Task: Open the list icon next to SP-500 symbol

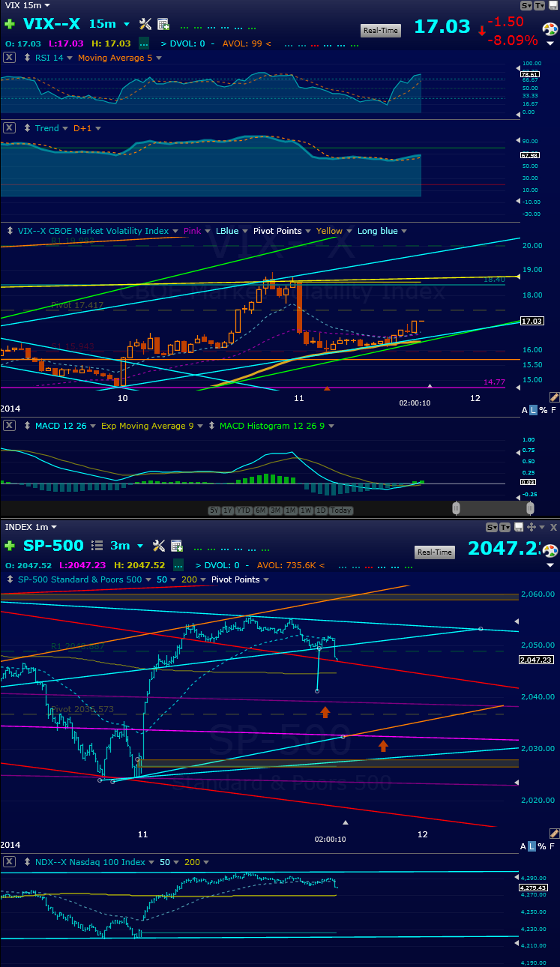Action: [x=97, y=545]
